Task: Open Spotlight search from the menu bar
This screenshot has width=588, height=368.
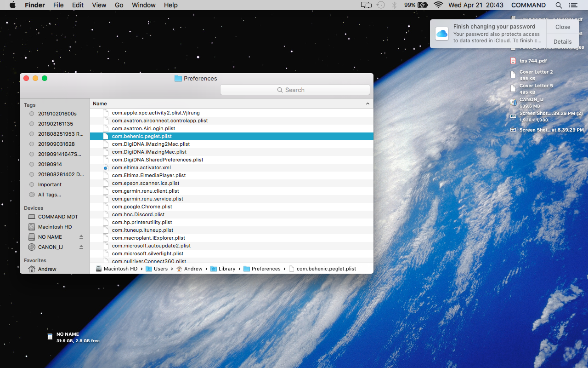Action: tap(559, 5)
